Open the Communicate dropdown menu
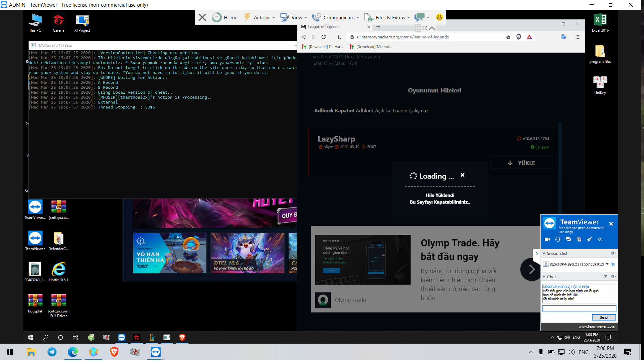The width and height of the screenshot is (644, 361). (335, 17)
